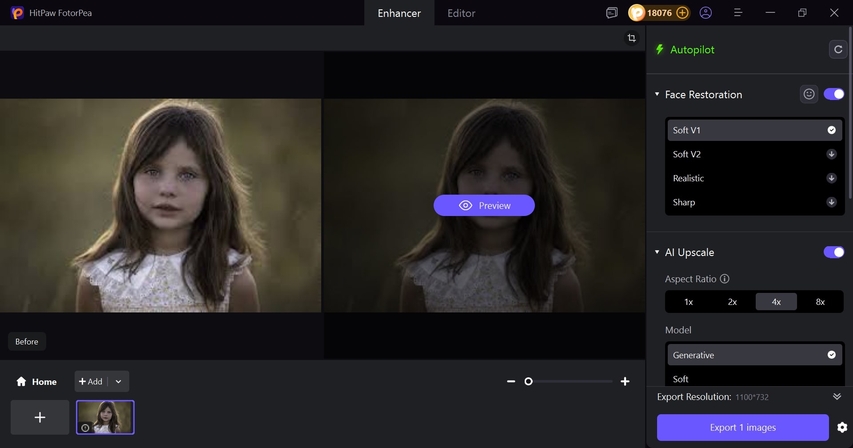This screenshot has height=448, width=853.
Task: Collapse the AI Upscale section
Action: pyautogui.click(x=657, y=253)
